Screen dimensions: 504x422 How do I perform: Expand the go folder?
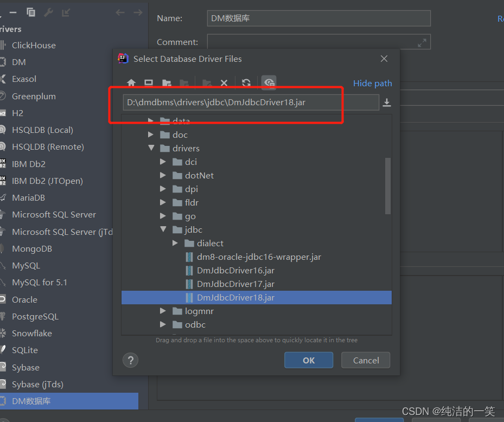point(163,216)
